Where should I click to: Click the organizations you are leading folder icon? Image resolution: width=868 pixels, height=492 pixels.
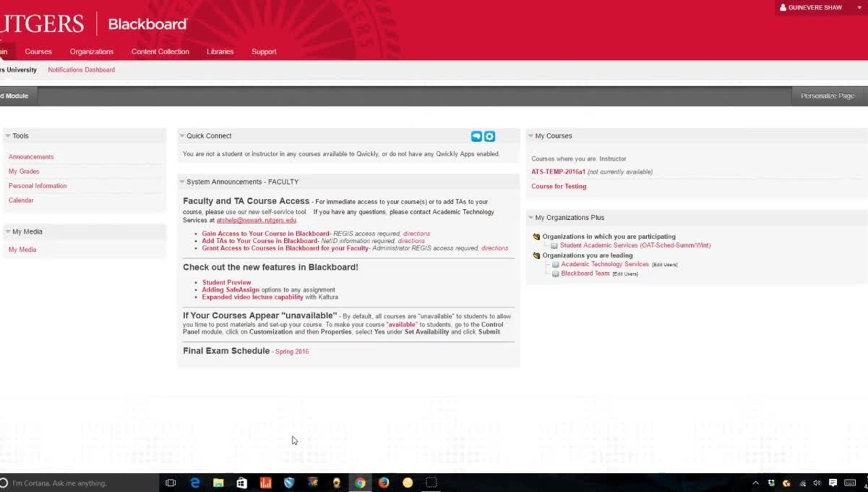click(536, 256)
